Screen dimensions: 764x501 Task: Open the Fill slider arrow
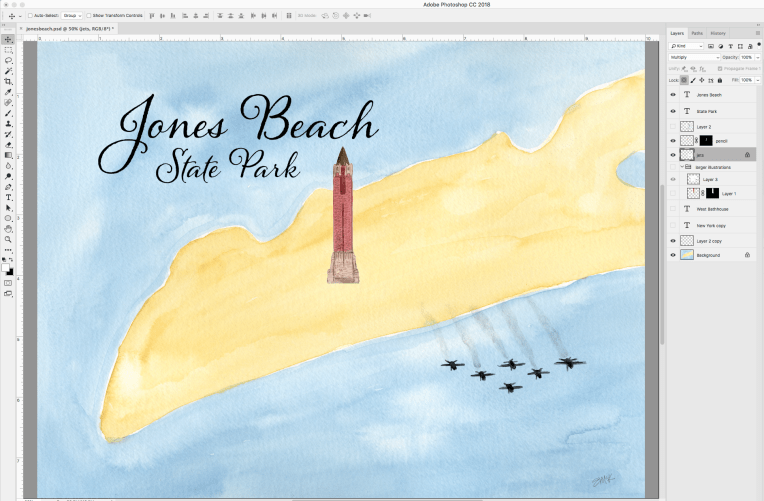[758, 80]
